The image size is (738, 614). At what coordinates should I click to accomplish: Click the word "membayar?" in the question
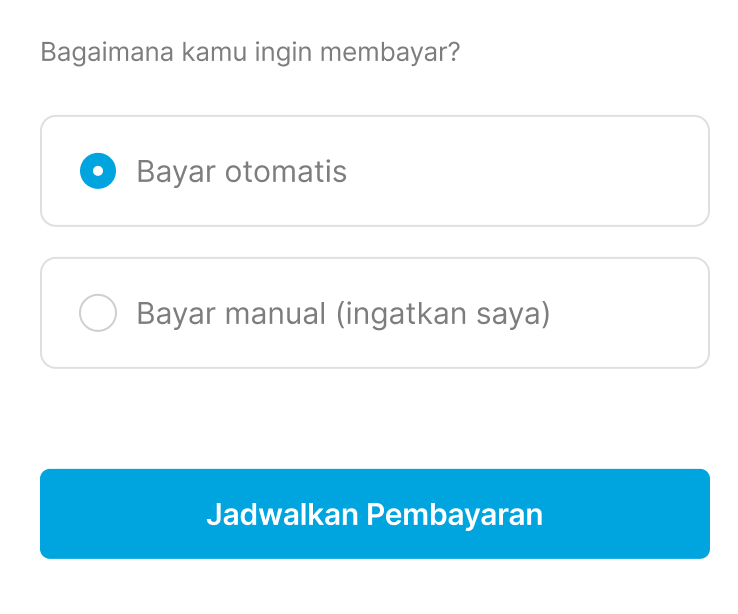(x=390, y=52)
